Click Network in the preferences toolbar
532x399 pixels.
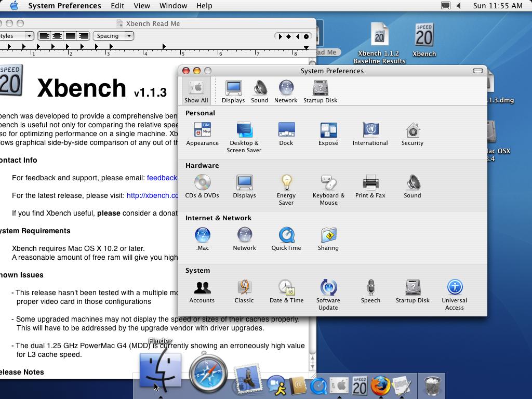286,91
